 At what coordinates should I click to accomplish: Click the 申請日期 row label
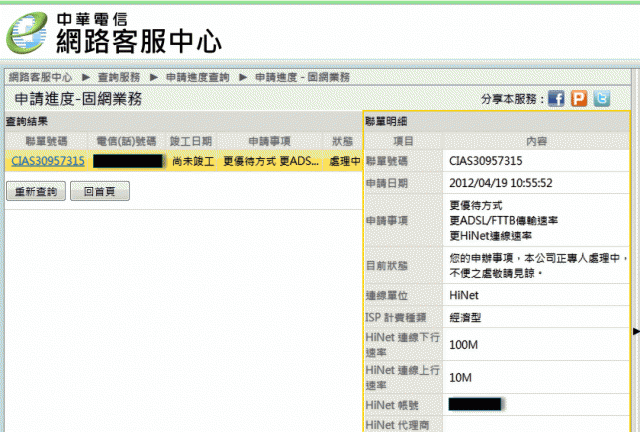tap(387, 183)
